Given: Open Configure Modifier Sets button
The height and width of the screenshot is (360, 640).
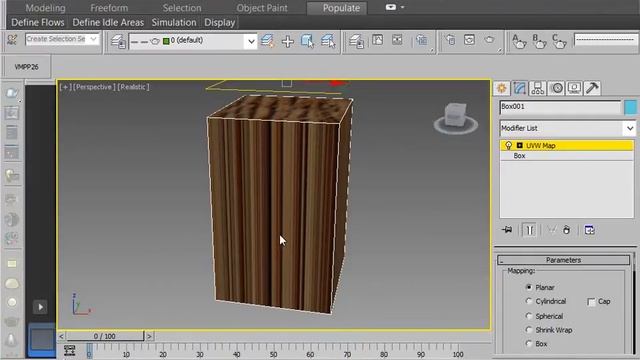Looking at the screenshot, I should [589, 230].
